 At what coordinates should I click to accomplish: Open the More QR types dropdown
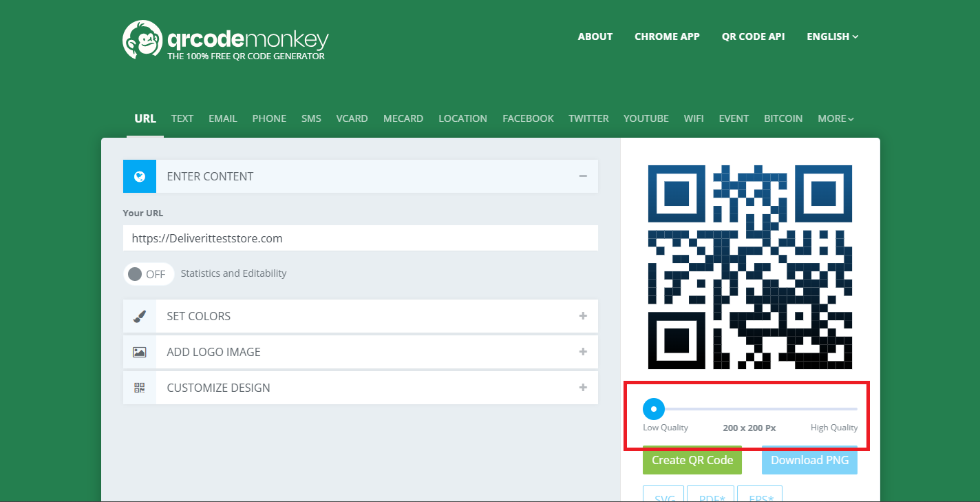(x=836, y=118)
